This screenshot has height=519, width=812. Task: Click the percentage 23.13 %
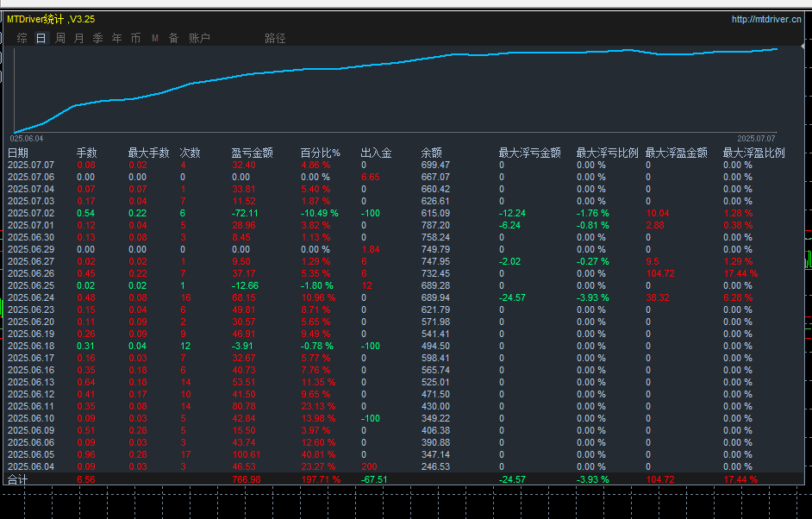pyautogui.click(x=318, y=406)
